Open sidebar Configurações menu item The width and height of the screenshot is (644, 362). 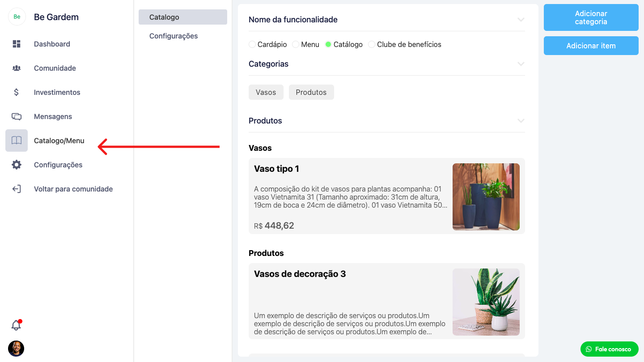point(58,165)
